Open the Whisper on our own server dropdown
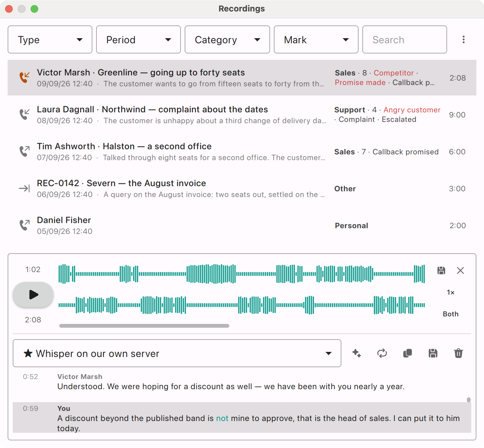Screen dimensions: 484x448 point(177,353)
